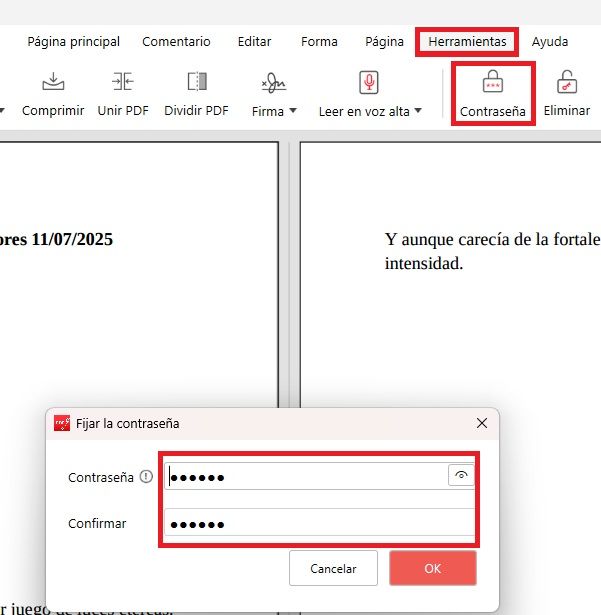Click the Contraseña padlock icon
The height and width of the screenshot is (615, 601).
click(493, 81)
